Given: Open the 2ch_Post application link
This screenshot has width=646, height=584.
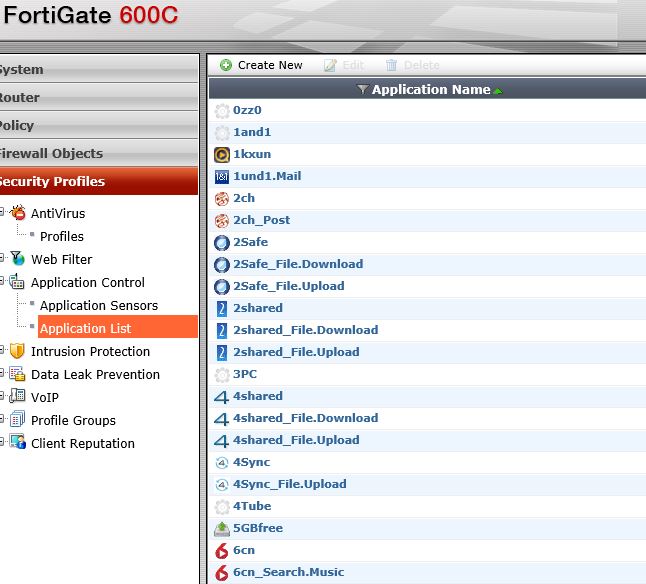Looking at the screenshot, I should coord(262,220).
